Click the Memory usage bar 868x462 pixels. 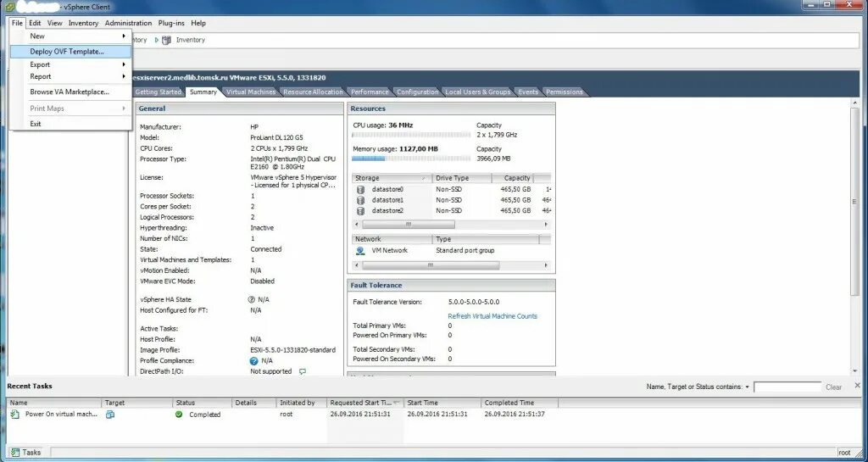411,159
